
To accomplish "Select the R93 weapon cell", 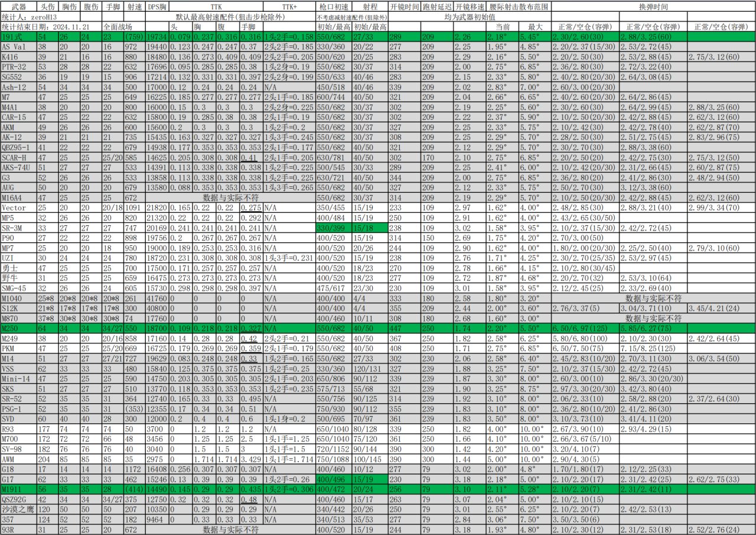I will coord(18,429).
